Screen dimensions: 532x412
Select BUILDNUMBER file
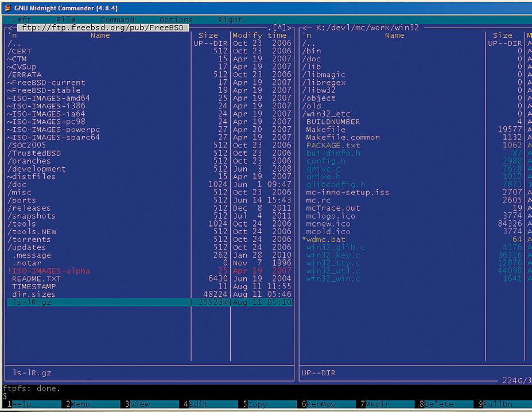[333, 122]
